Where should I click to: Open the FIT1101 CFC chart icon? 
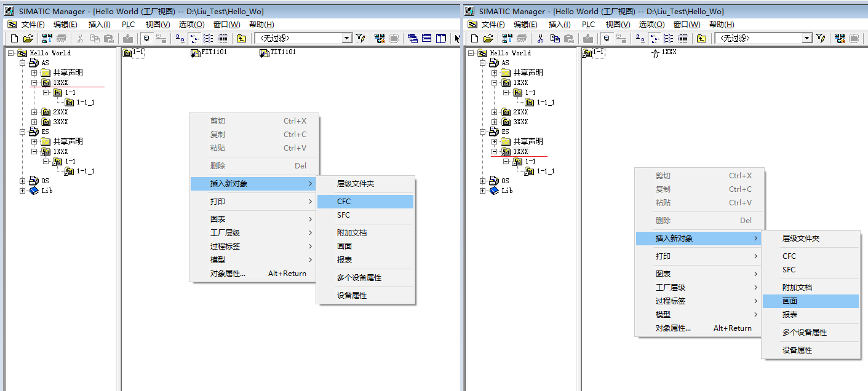coord(196,53)
